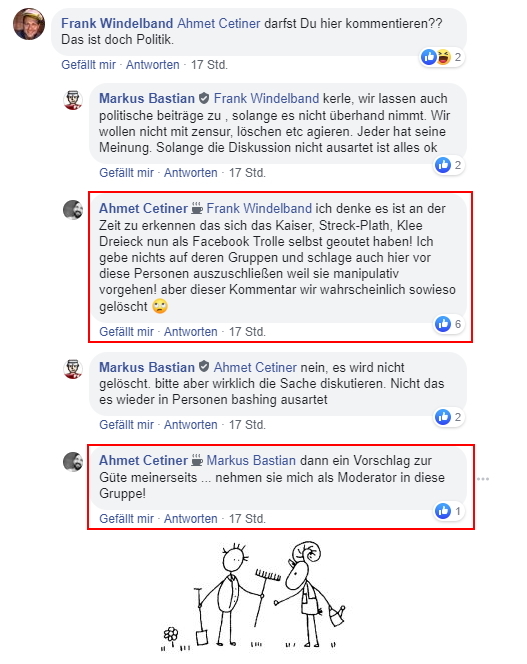The width and height of the screenshot is (527, 664).
Task: Open Ahmet Cetiner mention in Frank's comment
Action: [219, 23]
